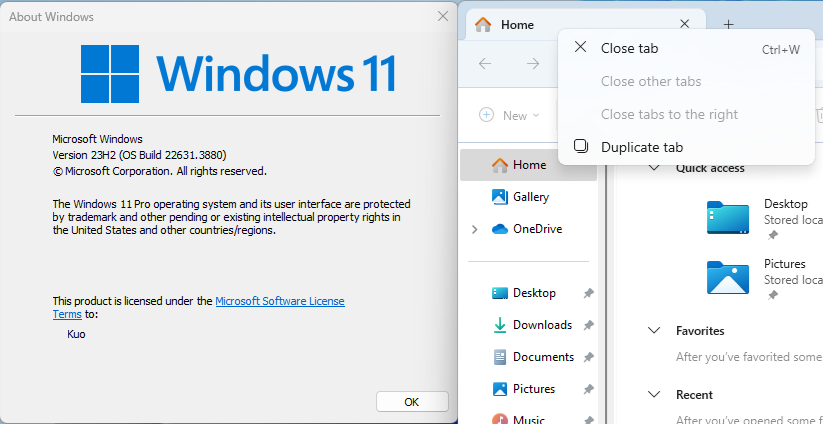Select Home in the navigation pane
Screen dimensions: 823x424
[528, 165]
